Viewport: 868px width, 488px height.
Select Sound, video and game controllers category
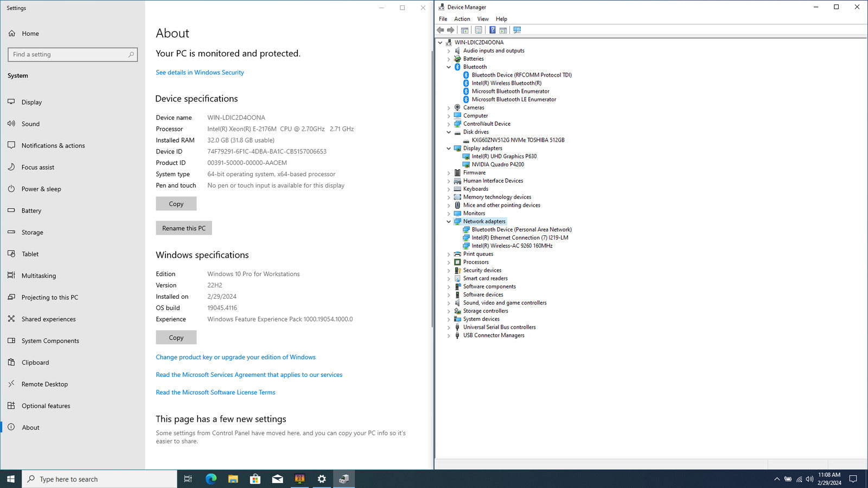505,303
